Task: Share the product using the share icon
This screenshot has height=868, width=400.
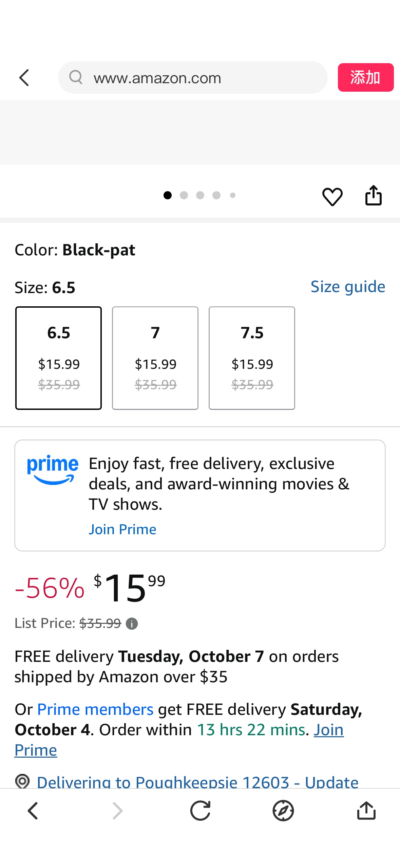Action: (373, 196)
